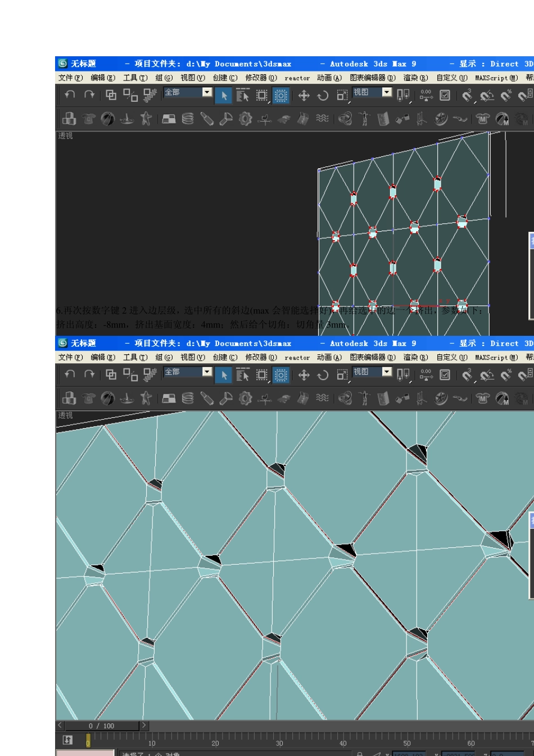Click reactor Cloth Collection shirt icon in upper window

[88, 119]
